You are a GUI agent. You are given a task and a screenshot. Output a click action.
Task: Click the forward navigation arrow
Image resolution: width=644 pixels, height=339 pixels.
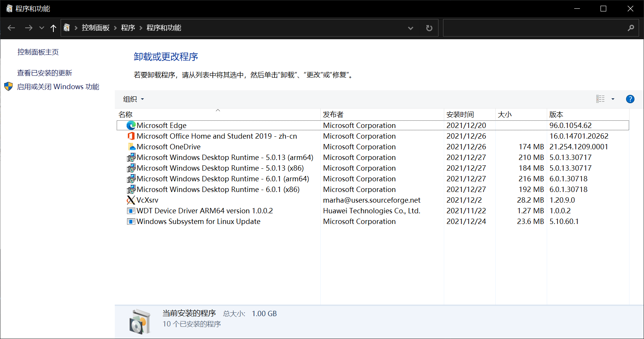[29, 28]
